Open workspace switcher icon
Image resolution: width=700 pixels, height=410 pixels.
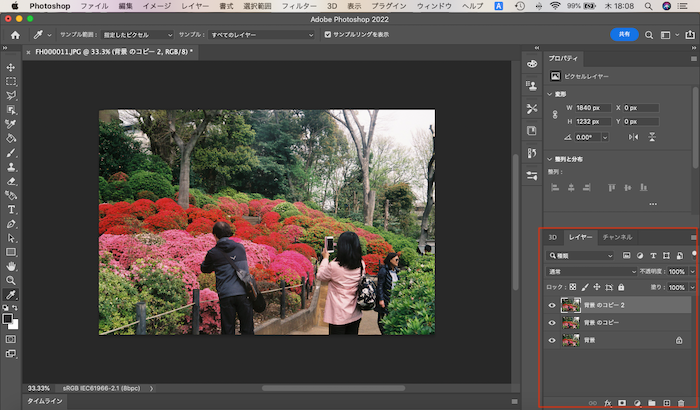tap(666, 35)
